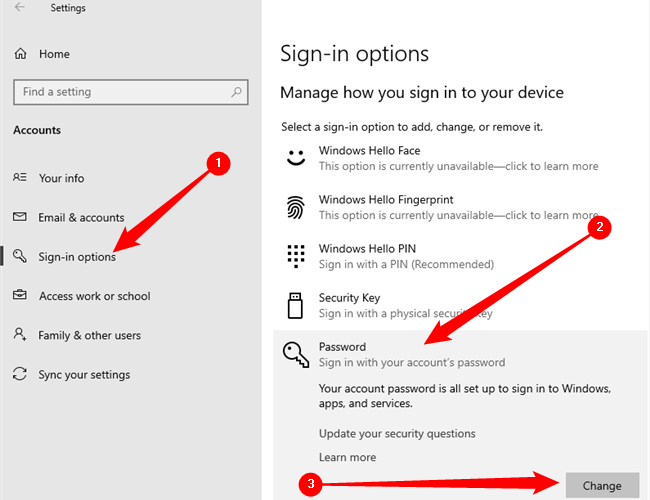Viewport: 650px width, 500px height.
Task: Click the Windows Hello Face smiley icon
Action: [295, 158]
